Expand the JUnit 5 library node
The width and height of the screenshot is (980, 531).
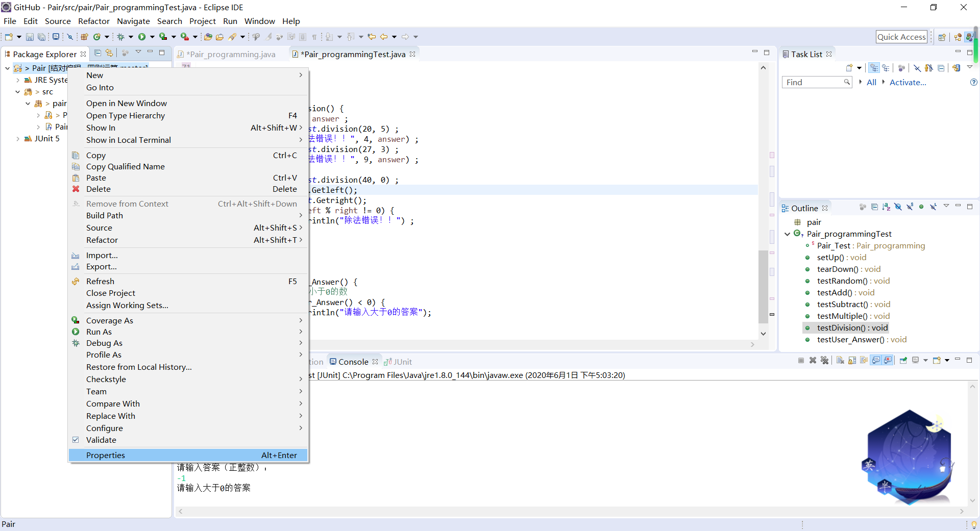(x=18, y=139)
